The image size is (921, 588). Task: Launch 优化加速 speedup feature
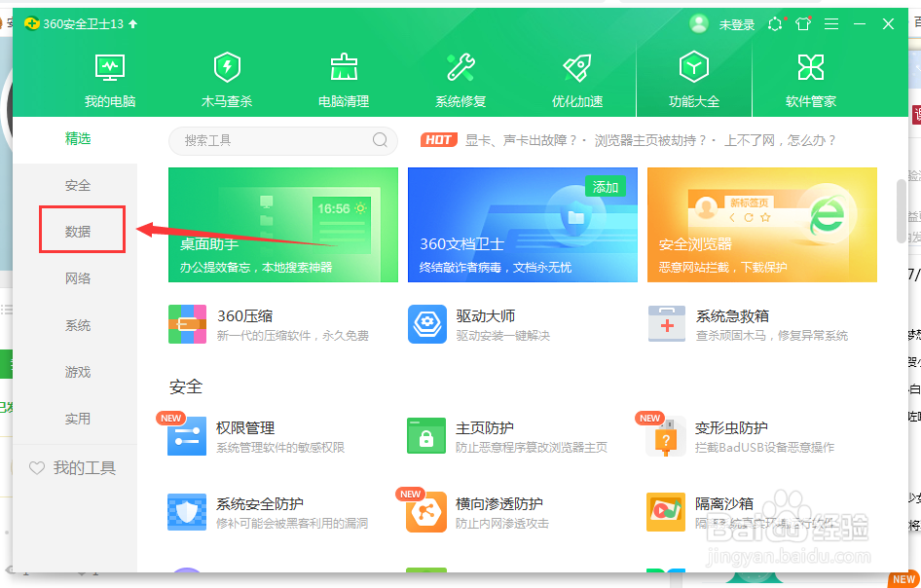pos(577,78)
